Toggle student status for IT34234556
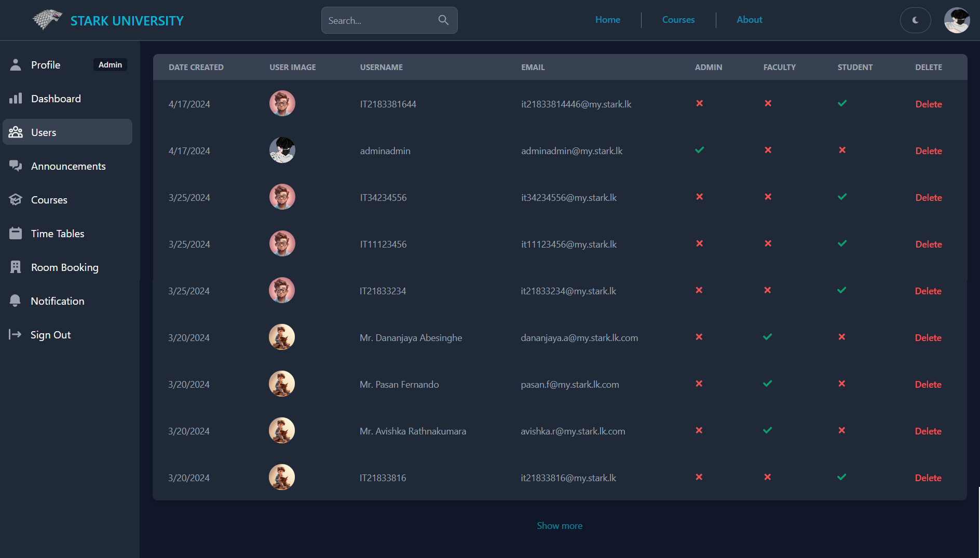 842,197
